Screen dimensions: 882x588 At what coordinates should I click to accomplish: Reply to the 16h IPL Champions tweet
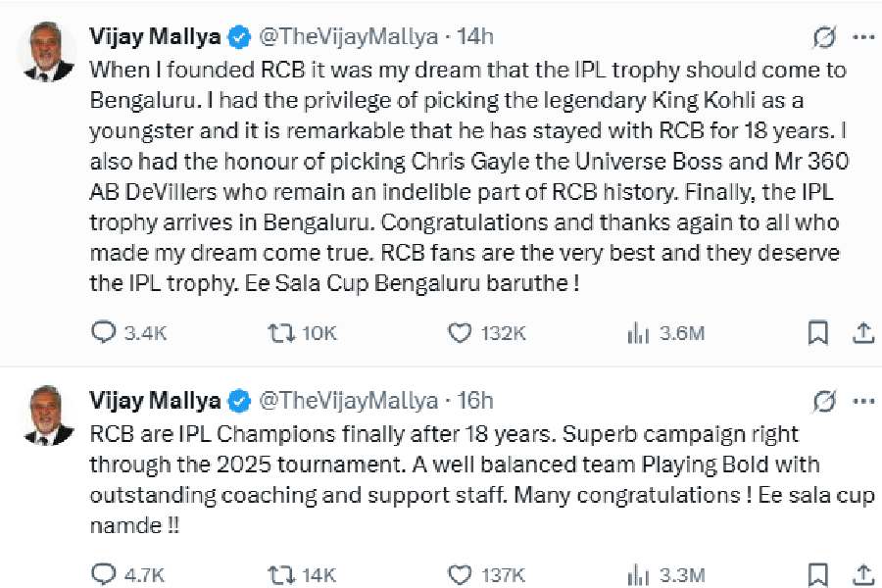pos(104,573)
